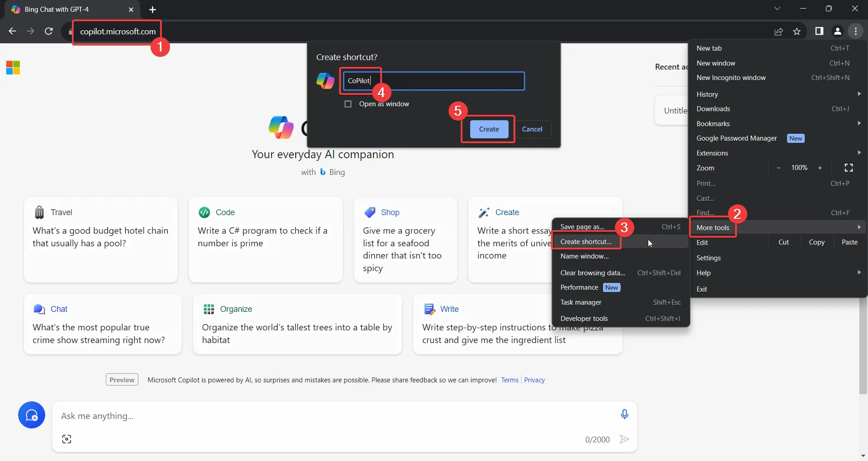This screenshot has width=868, height=461.
Task: Click the browser back arrow
Action: pos(13,31)
